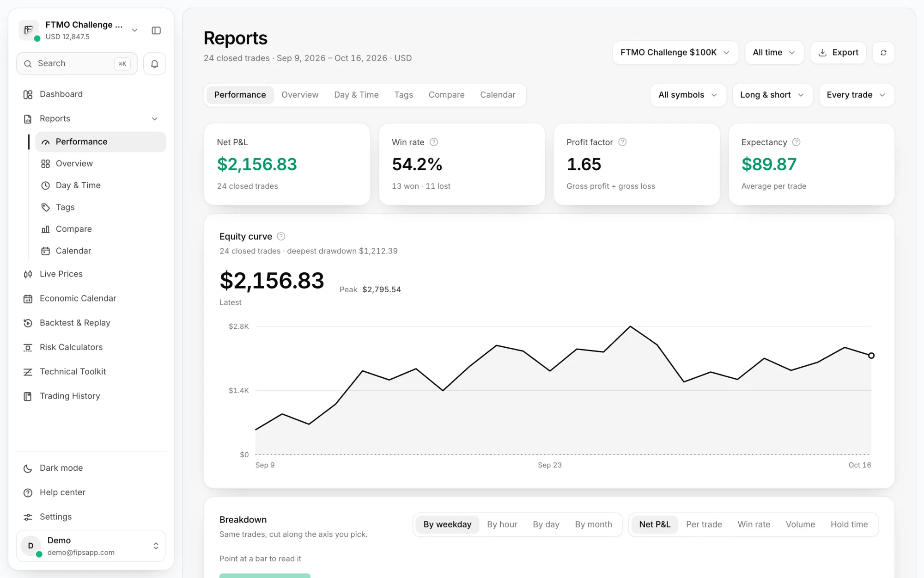Open FTMO Challenge $100K account dropdown
The width and height of the screenshot is (924, 578).
[675, 53]
